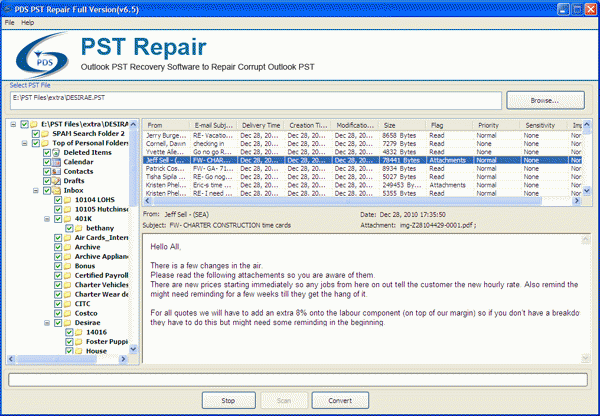This screenshot has width=600, height=416.
Task: Click the Select PST File path field
Action: (x=256, y=100)
